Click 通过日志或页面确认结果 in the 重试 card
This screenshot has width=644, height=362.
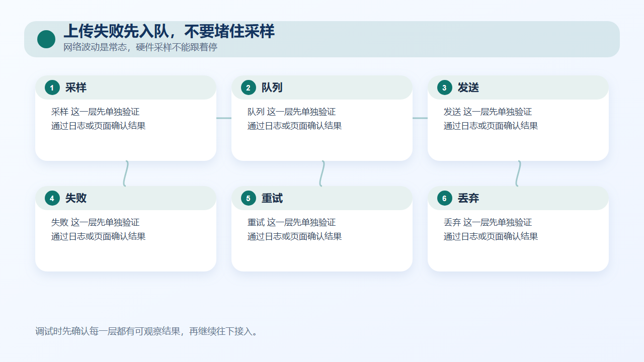click(295, 236)
